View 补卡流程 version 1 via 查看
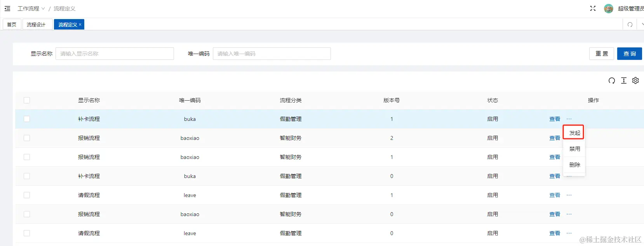644x246 pixels. point(555,119)
